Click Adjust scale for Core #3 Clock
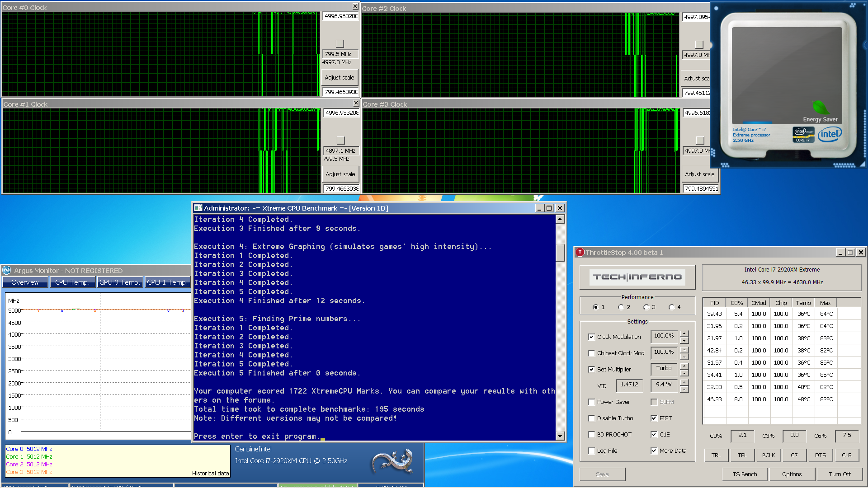 (x=700, y=174)
